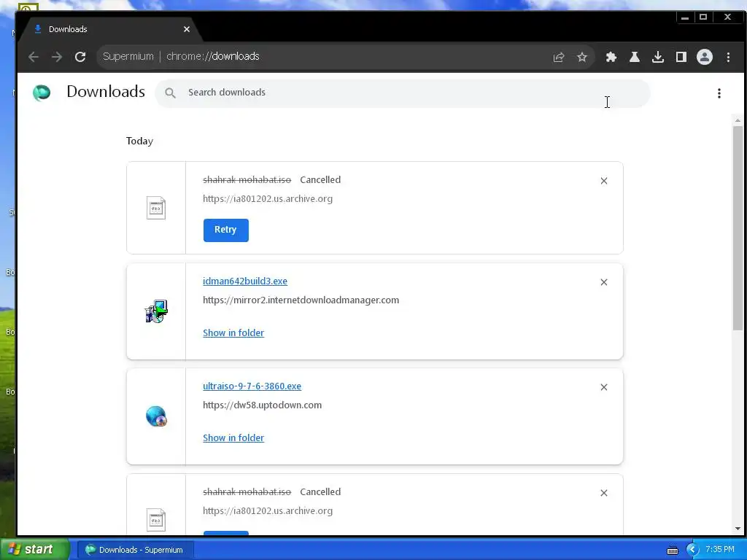Click the mirror2.internetdownloadmanager.com URL text
Image resolution: width=747 pixels, height=560 pixels.
tap(301, 300)
